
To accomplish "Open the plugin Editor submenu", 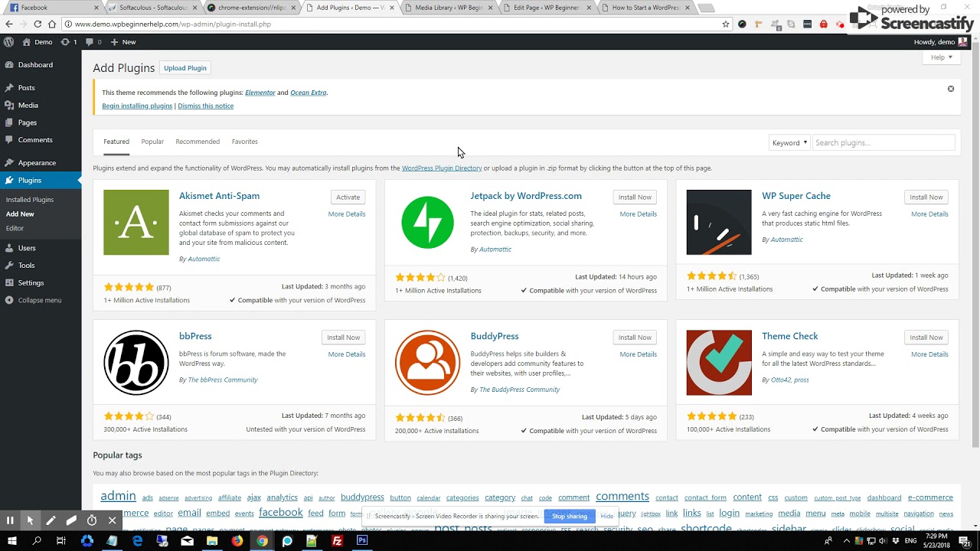I will [x=15, y=228].
